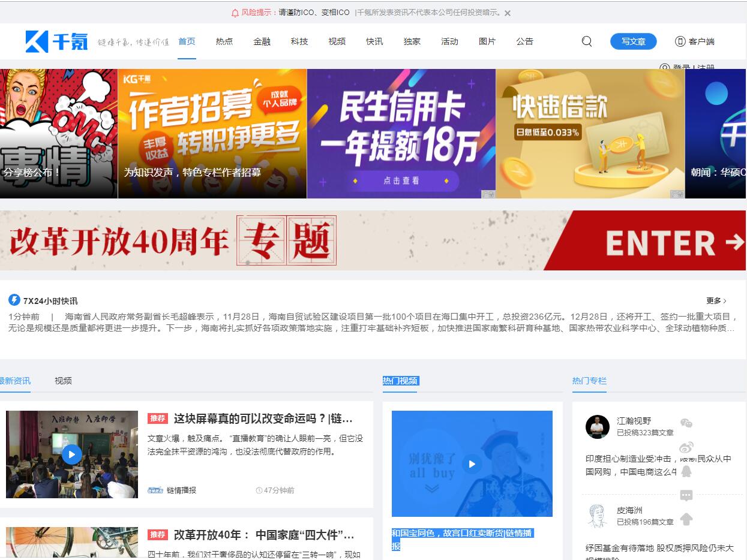Share via the Weibo icon
The image size is (747, 560).
(686, 447)
